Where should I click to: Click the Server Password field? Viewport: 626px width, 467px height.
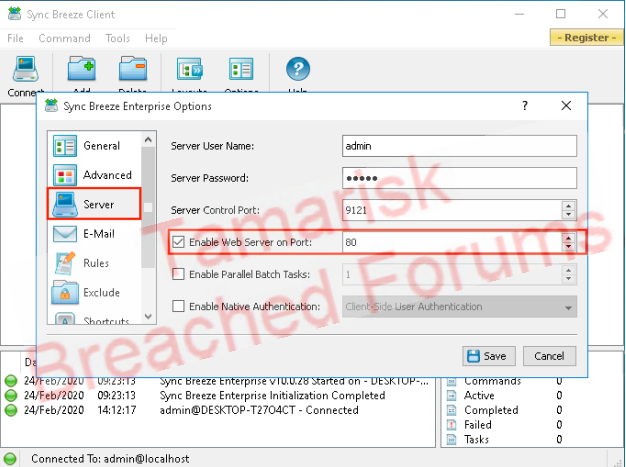pyautogui.click(x=459, y=178)
